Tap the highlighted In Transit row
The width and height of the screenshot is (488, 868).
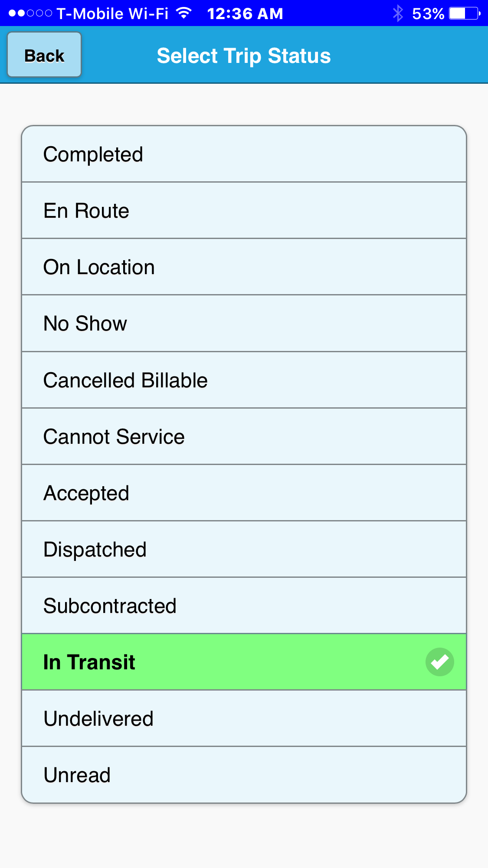(244, 662)
